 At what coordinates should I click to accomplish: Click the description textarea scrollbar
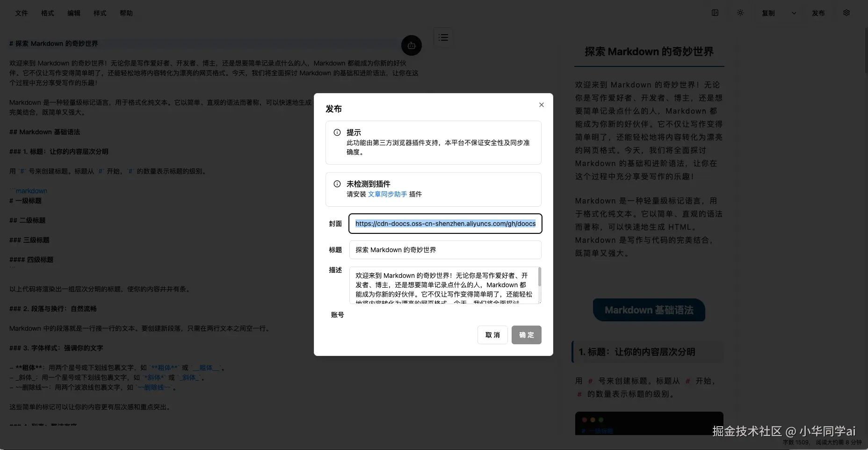(539, 277)
